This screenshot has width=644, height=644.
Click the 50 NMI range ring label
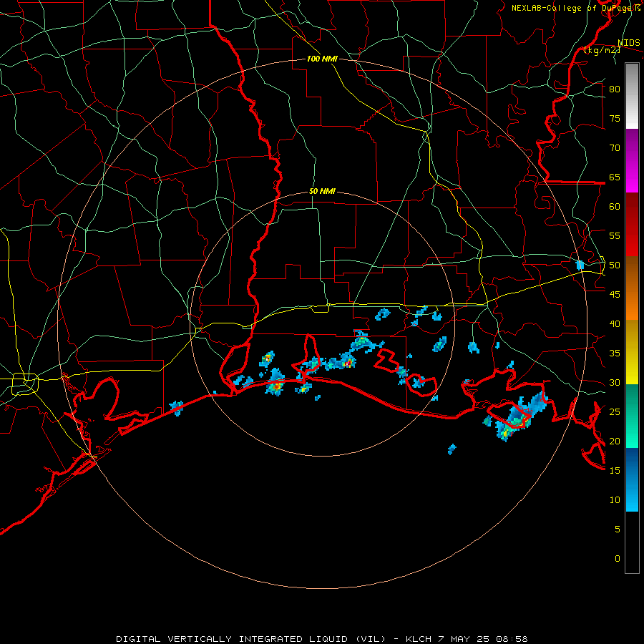pos(322,191)
